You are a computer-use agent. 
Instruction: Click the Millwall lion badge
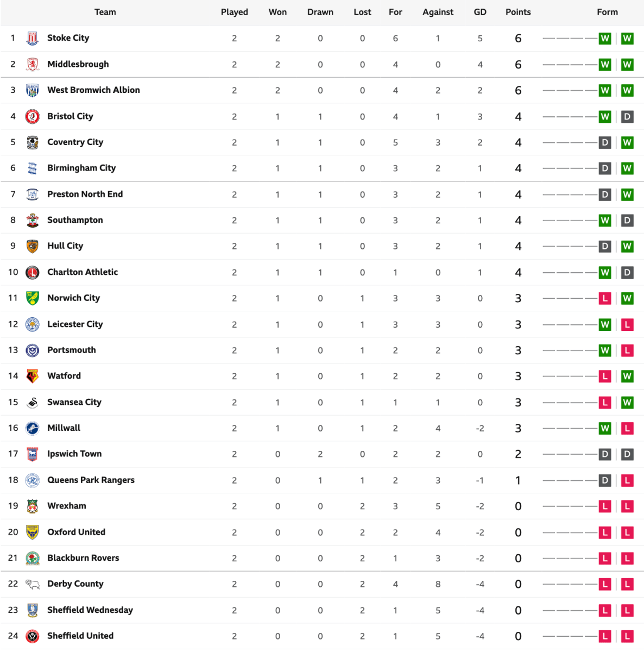tap(33, 428)
